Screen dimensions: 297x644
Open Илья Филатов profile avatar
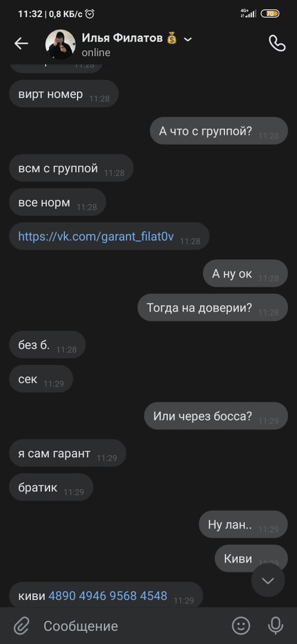(60, 44)
